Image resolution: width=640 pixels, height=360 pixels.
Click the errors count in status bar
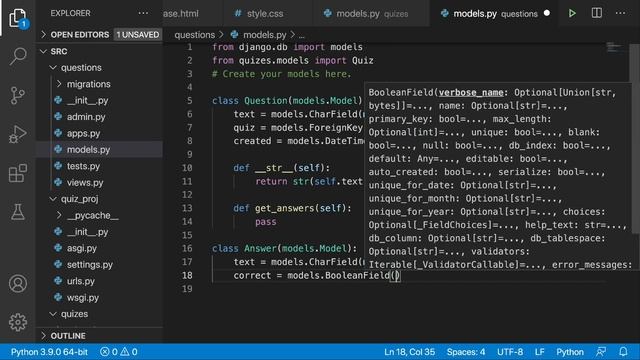pyautogui.click(x=109, y=352)
